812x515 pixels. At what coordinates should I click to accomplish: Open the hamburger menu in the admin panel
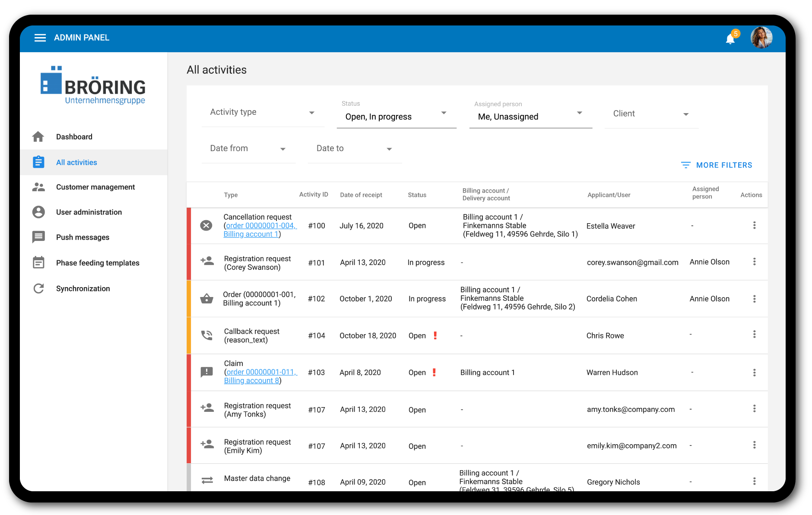[40, 38]
